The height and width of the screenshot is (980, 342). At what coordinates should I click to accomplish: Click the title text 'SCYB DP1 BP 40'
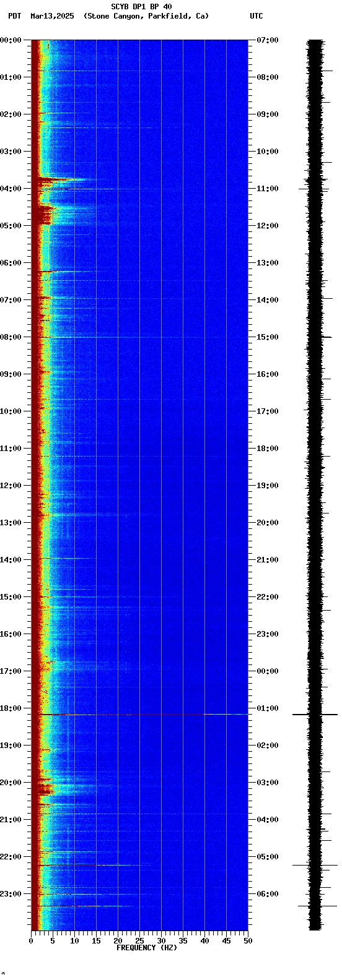141,7
